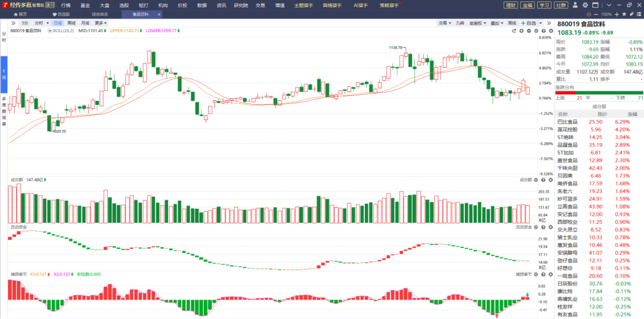644x319 pixels.
Task: Zoom in the main chart with plus circle icon
Action: tap(522, 31)
